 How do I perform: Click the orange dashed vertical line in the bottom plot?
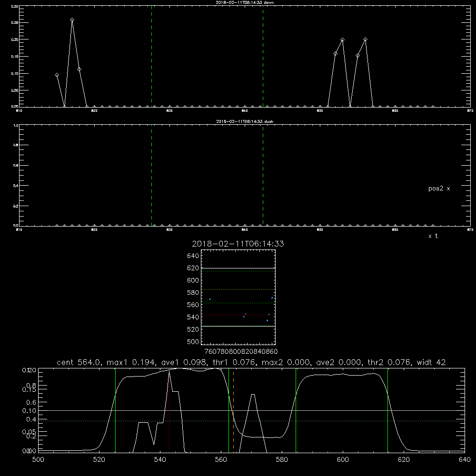pyautogui.click(x=233, y=410)
